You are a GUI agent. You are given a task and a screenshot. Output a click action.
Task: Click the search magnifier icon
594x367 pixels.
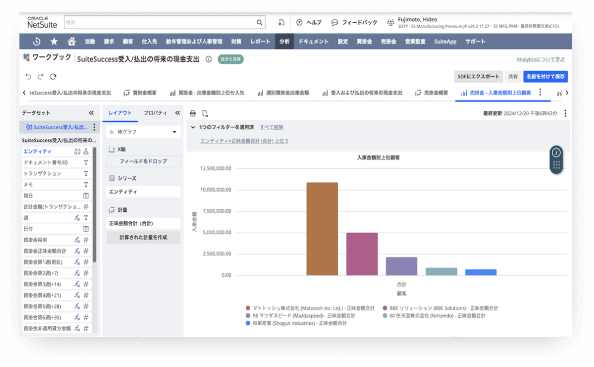coord(259,22)
